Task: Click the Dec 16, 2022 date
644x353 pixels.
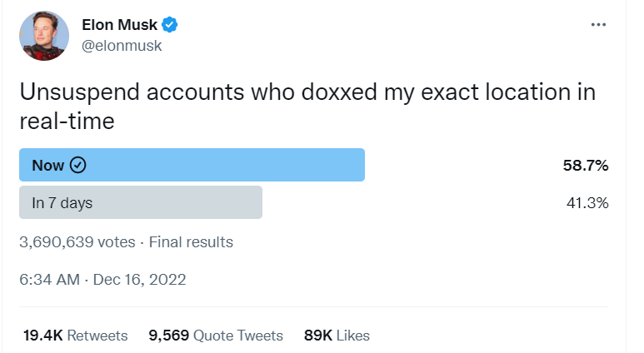Action: point(140,280)
